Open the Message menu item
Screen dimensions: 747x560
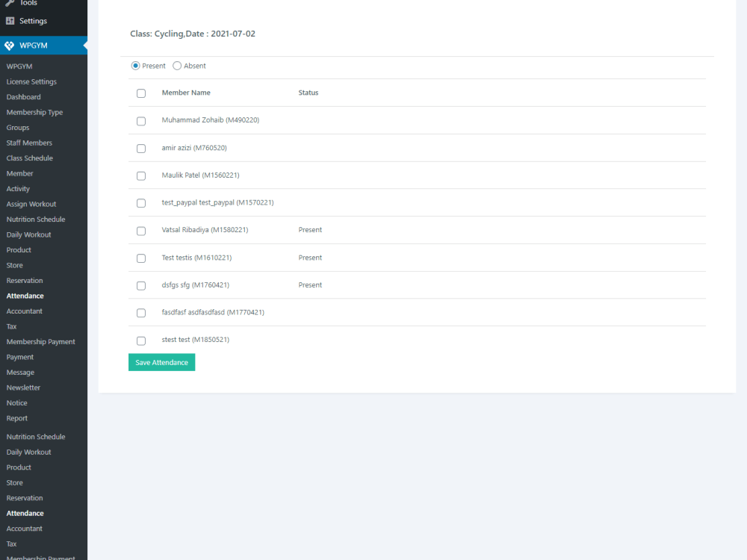pyautogui.click(x=20, y=373)
